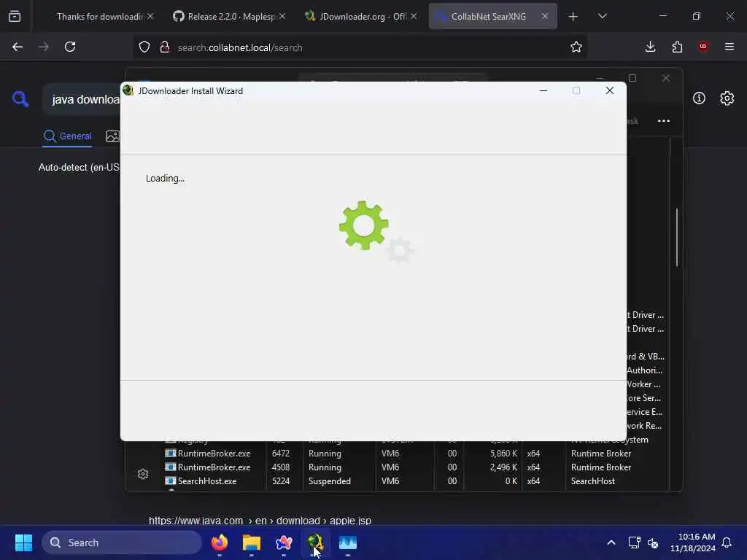Bookmark this page with the star

tap(576, 47)
